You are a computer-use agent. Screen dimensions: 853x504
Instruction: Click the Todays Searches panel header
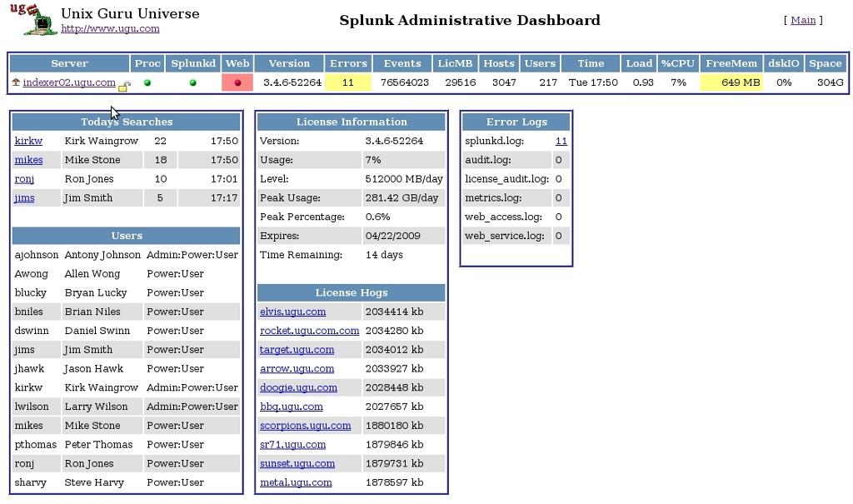click(127, 122)
